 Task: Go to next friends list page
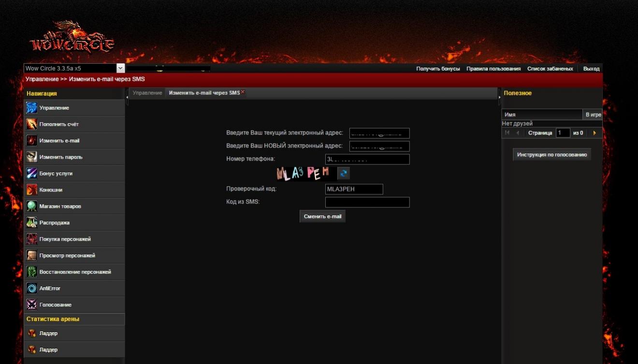coord(594,133)
